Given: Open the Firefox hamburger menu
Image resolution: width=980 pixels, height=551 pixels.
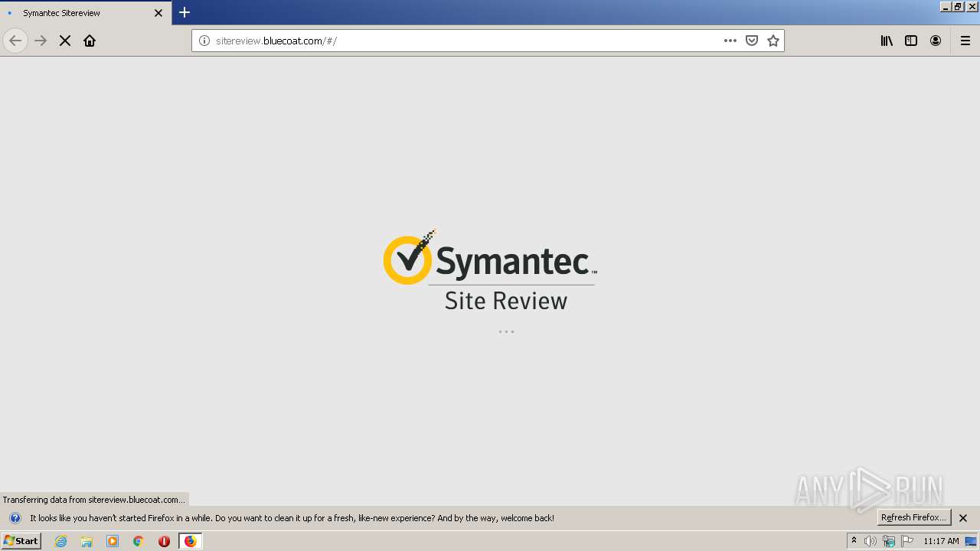Looking at the screenshot, I should (965, 41).
